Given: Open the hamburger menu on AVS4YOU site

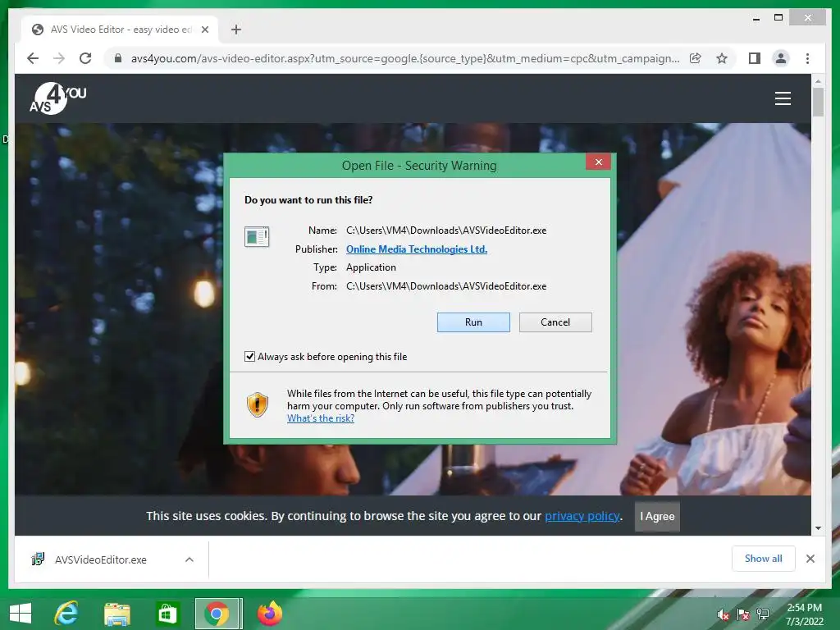Looking at the screenshot, I should tap(783, 98).
